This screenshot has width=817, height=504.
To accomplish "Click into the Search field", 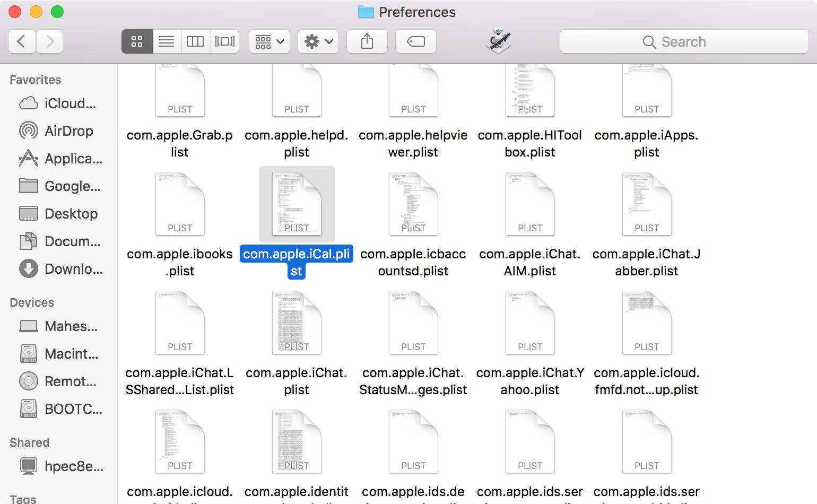I will [x=684, y=41].
